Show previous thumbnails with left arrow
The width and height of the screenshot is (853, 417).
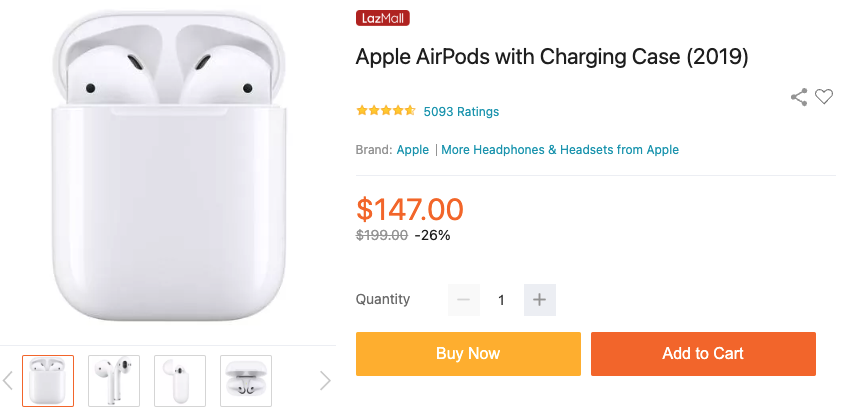(8, 381)
